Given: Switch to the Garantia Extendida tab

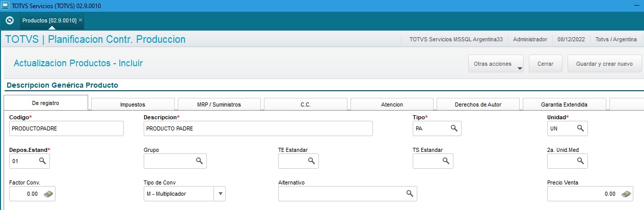Looking at the screenshot, I should coord(564,104).
